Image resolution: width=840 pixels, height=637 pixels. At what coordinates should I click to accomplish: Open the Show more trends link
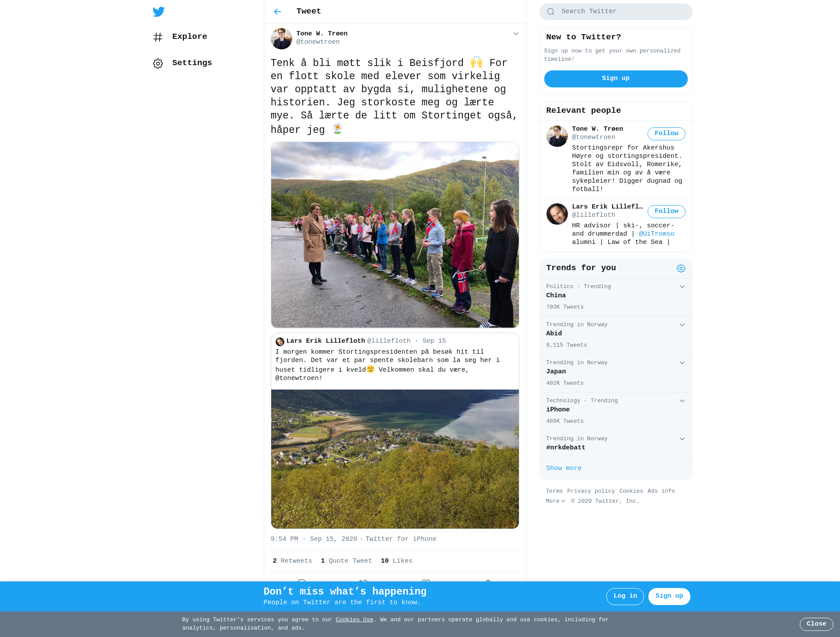[x=563, y=468]
